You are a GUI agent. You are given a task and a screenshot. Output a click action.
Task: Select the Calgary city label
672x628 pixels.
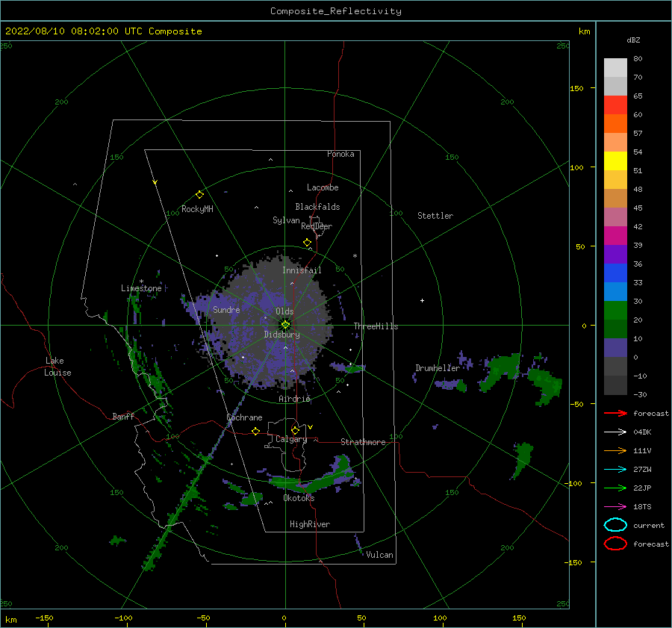click(x=291, y=439)
